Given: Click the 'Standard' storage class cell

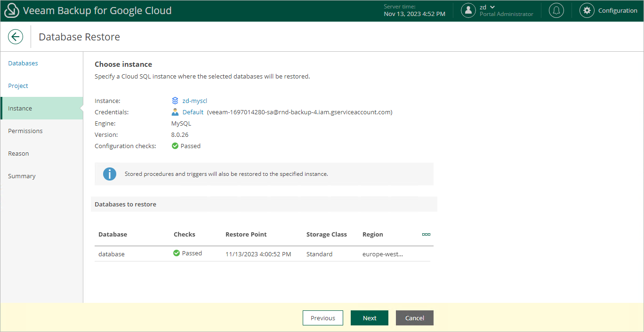Looking at the screenshot, I should [x=320, y=254].
